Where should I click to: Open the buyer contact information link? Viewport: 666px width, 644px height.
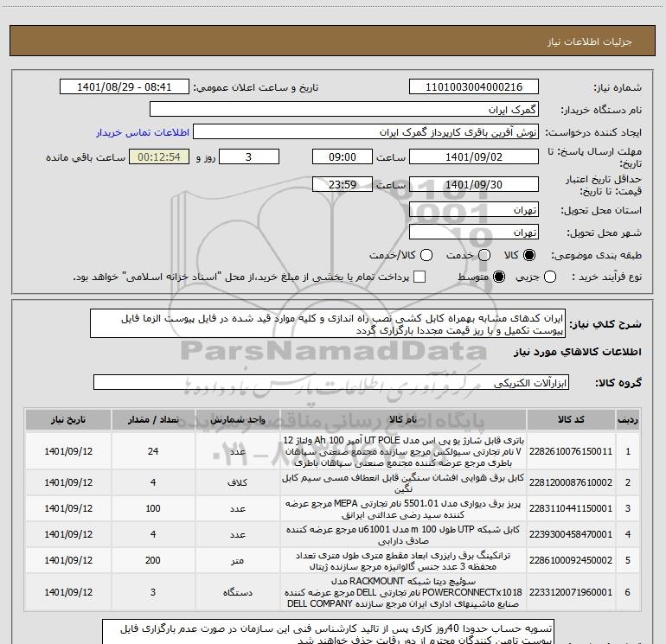[x=143, y=132]
